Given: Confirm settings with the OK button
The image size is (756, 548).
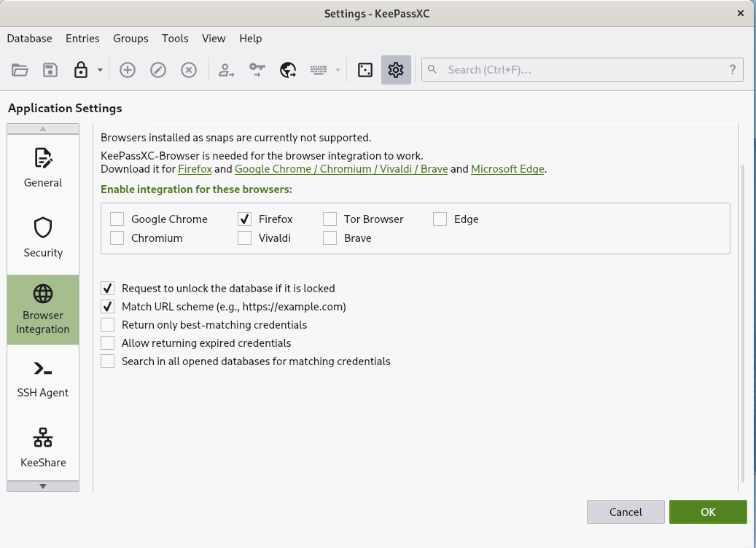Looking at the screenshot, I should [708, 512].
